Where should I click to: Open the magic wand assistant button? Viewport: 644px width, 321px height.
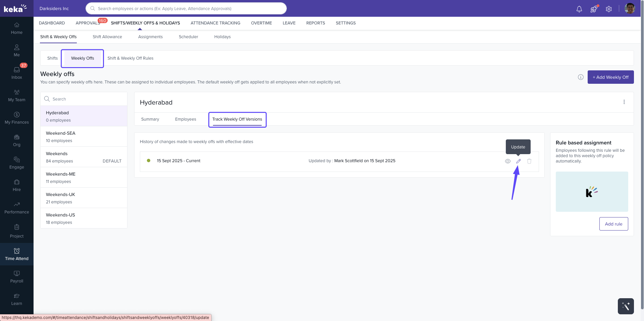[x=626, y=306]
